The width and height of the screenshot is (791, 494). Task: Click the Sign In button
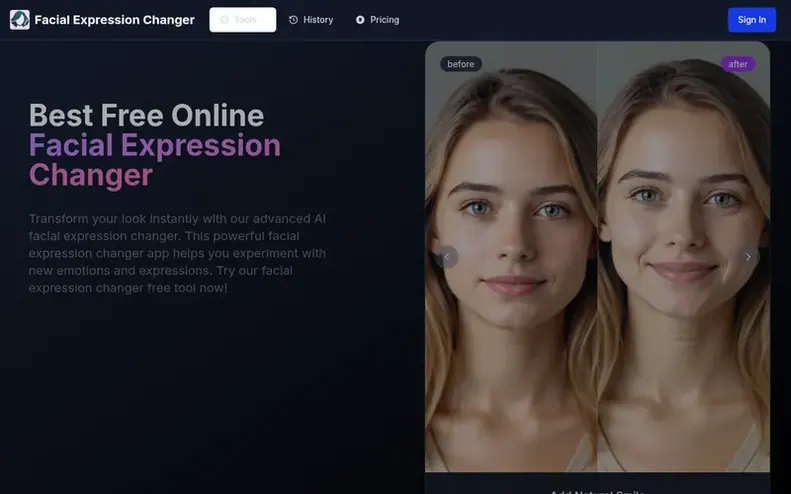pyautogui.click(x=752, y=20)
